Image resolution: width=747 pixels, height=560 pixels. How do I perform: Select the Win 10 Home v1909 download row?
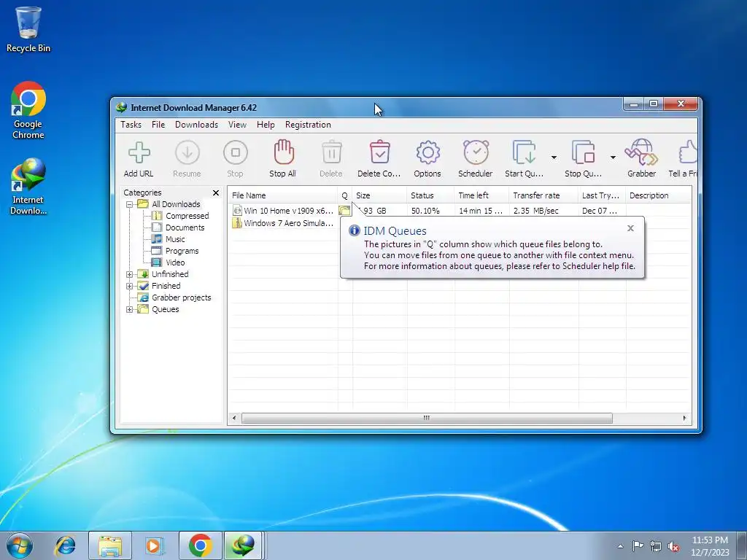tap(460, 211)
